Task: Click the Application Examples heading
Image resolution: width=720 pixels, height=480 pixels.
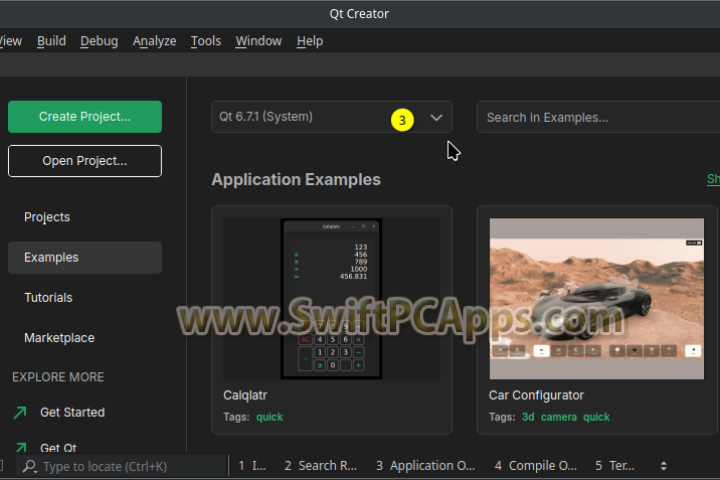Action: pyautogui.click(x=296, y=180)
